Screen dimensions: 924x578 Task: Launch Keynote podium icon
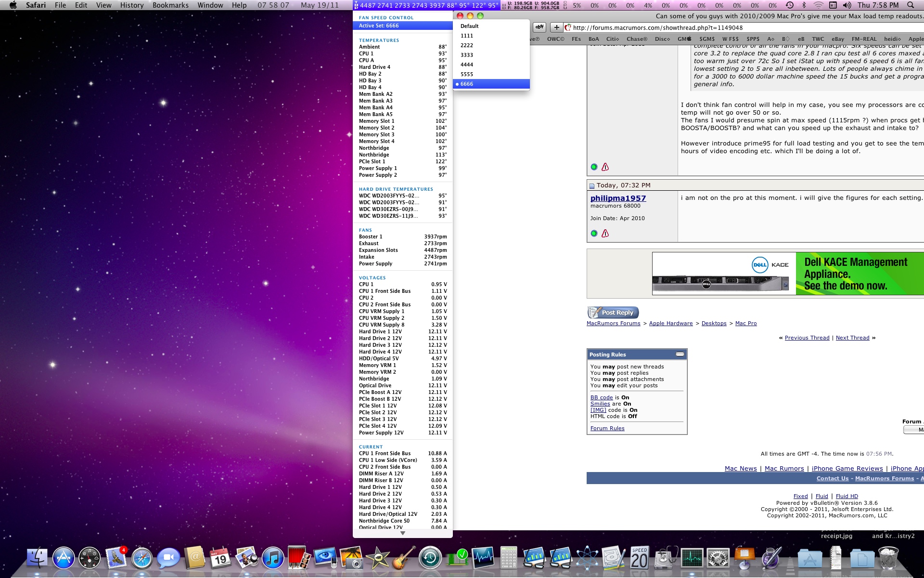[x=744, y=558]
